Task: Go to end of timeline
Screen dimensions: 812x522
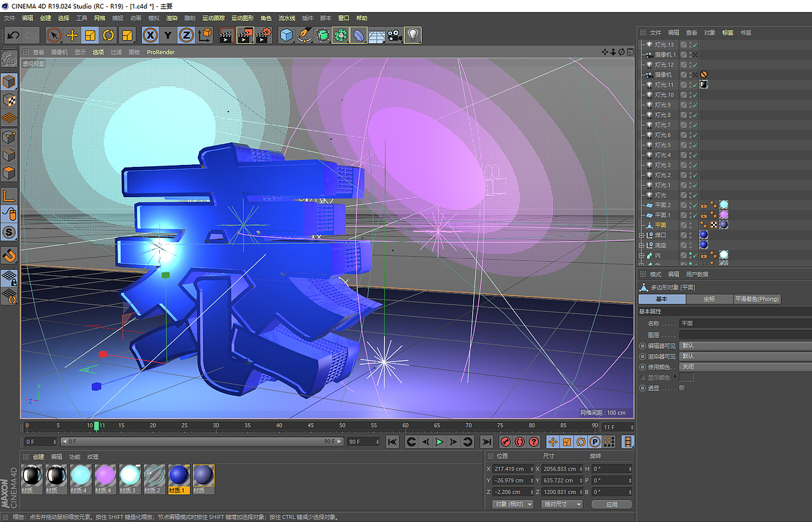Action: [486, 442]
